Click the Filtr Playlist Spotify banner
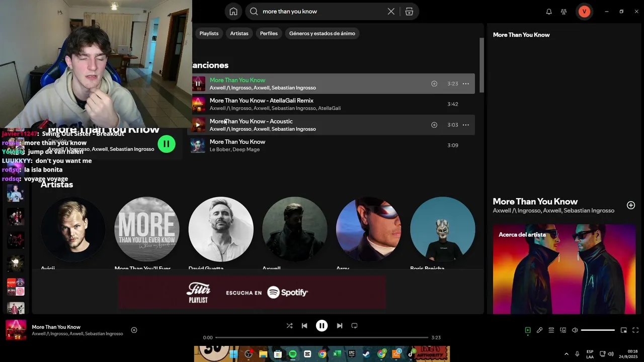The image size is (644, 362). point(252,292)
